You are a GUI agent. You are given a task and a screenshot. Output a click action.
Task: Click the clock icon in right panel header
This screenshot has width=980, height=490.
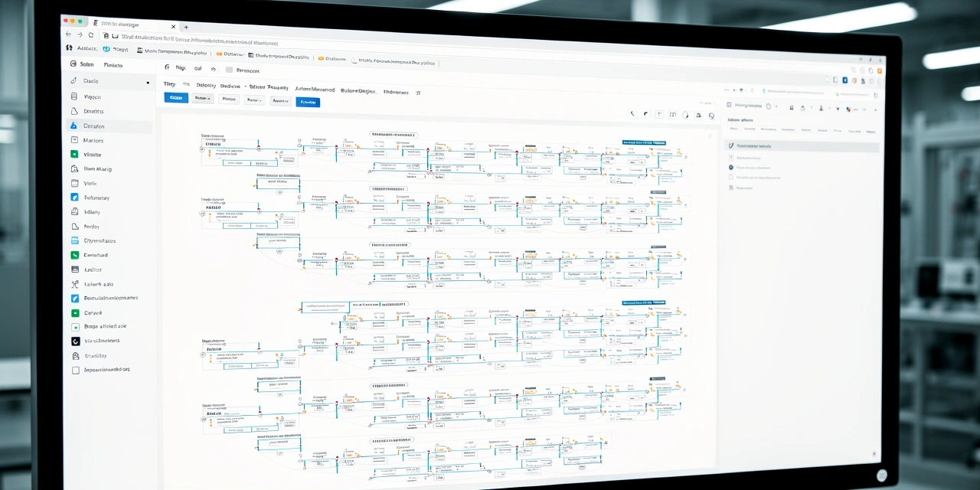(768, 106)
